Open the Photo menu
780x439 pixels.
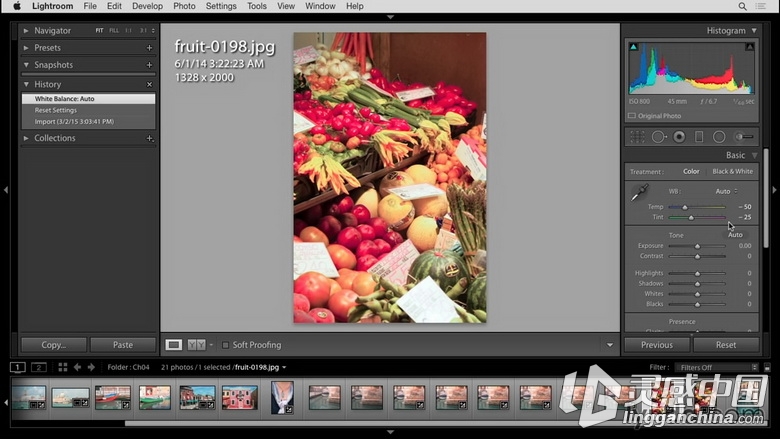tap(184, 6)
